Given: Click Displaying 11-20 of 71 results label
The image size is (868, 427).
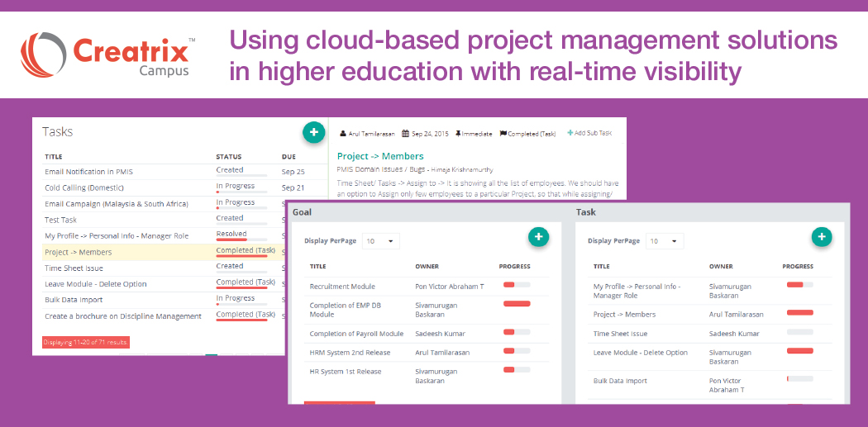Looking at the screenshot, I should click(x=86, y=343).
